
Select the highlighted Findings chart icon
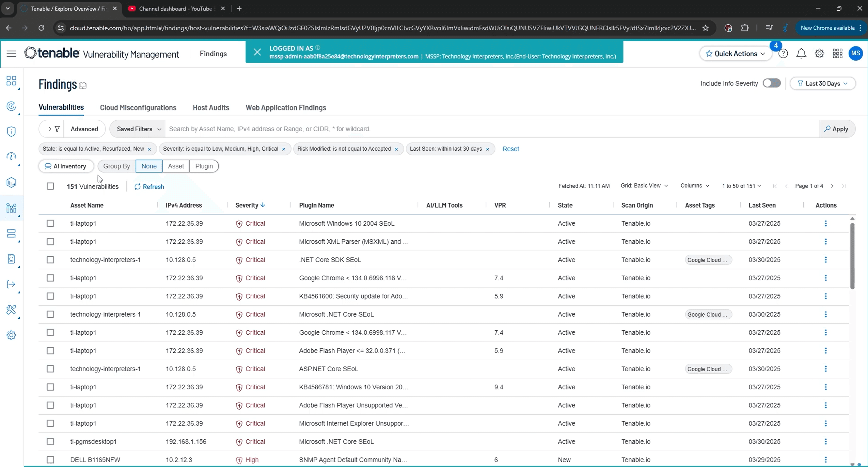(x=11, y=208)
